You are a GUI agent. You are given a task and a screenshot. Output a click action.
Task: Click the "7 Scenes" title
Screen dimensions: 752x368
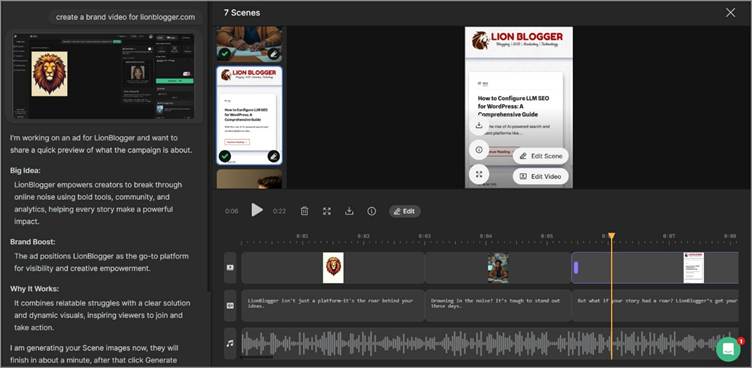click(242, 13)
